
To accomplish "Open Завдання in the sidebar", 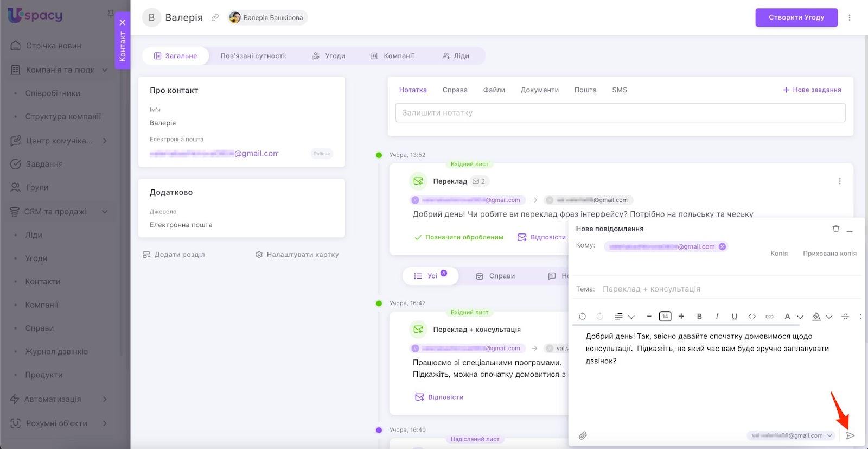I will (x=37, y=164).
